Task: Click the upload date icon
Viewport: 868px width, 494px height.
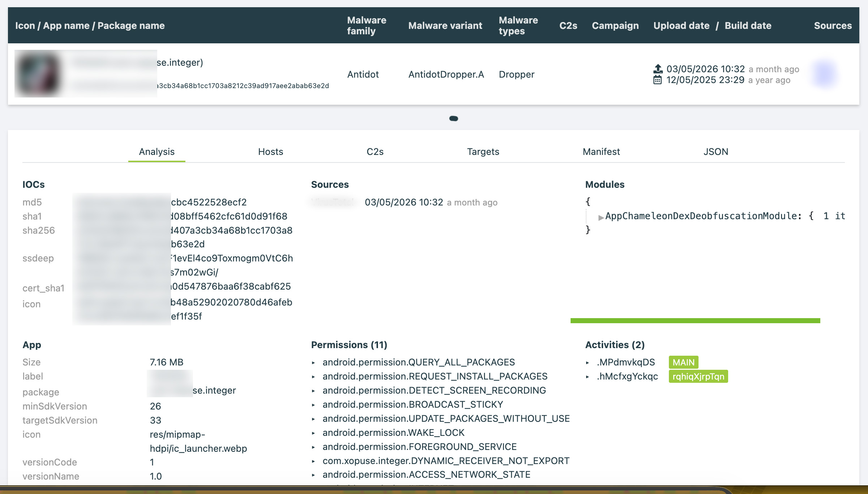Action: point(658,69)
